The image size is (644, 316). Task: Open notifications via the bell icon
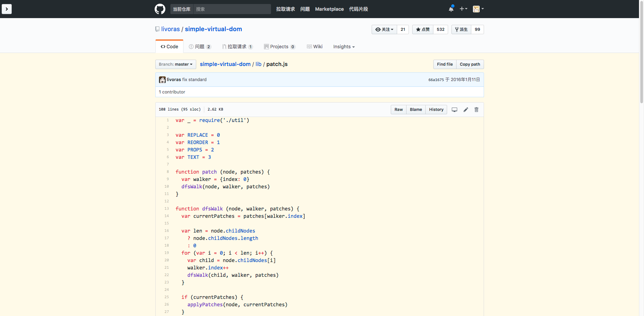tap(451, 9)
